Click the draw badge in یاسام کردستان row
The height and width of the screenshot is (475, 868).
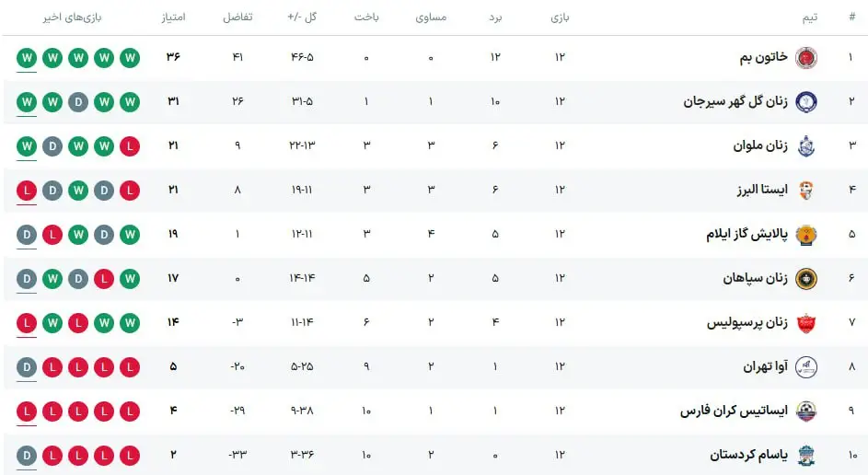[x=27, y=455]
